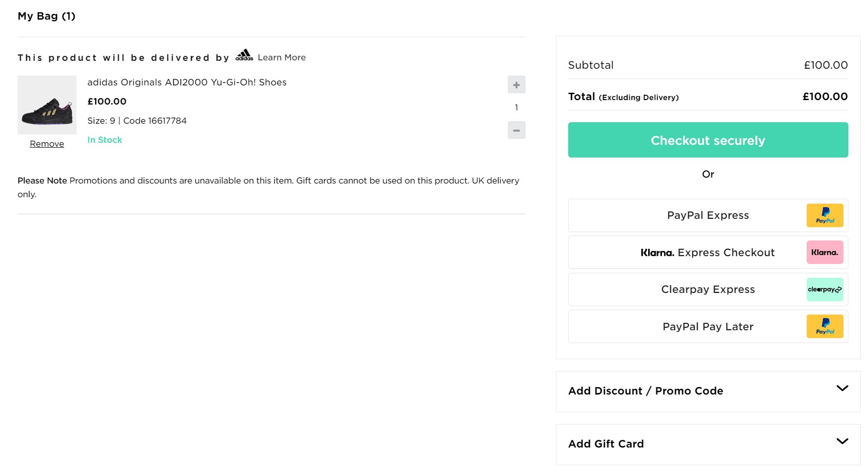Click the bold Total £100.00 amount
Viewport: 868px width, 475px height.
pyautogui.click(x=825, y=97)
